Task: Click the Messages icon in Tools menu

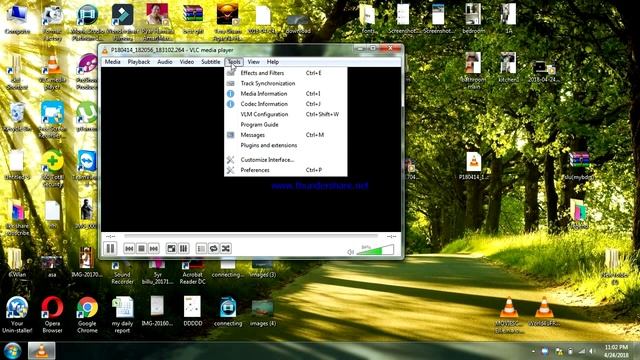Action: coord(231,135)
